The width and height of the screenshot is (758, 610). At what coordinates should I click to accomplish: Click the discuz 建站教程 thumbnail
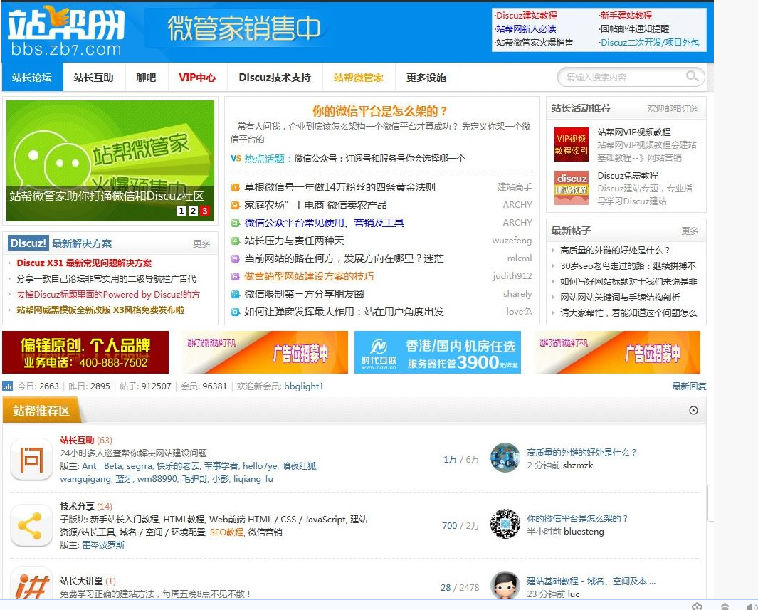(571, 188)
